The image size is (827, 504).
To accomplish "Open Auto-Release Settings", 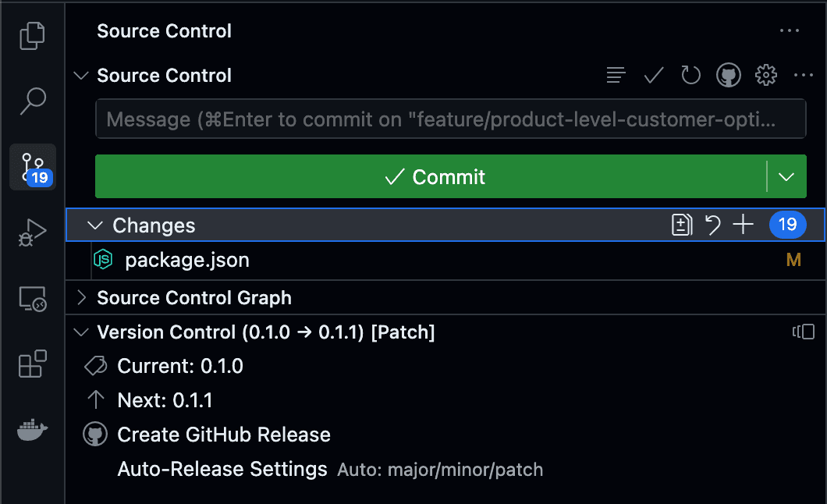I will [x=222, y=469].
